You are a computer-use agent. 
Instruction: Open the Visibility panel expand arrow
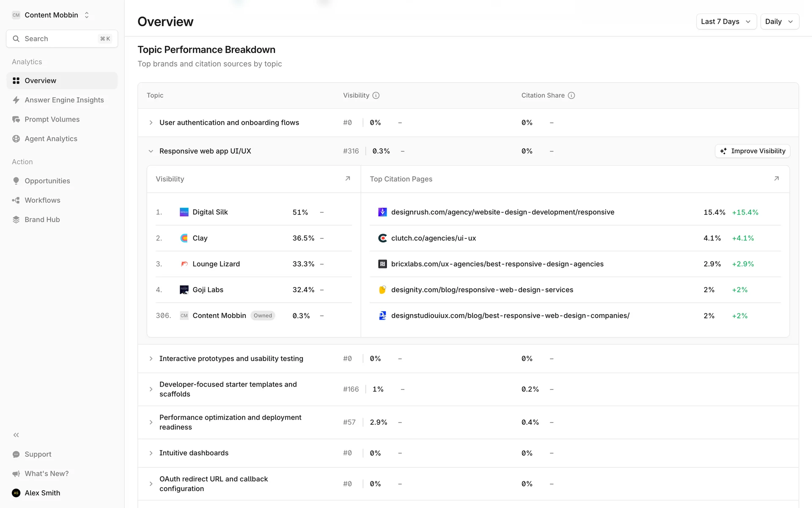pyautogui.click(x=348, y=179)
